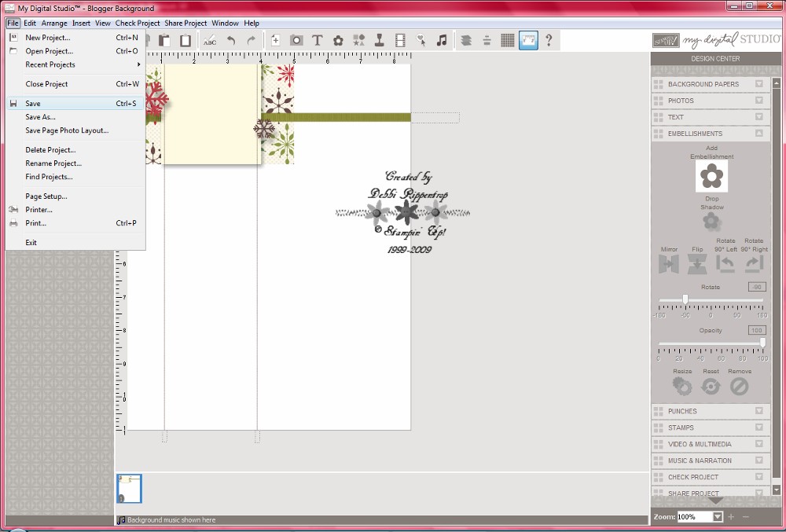Expand the Stamps panel arrow
The image size is (786, 532).
coord(759,427)
